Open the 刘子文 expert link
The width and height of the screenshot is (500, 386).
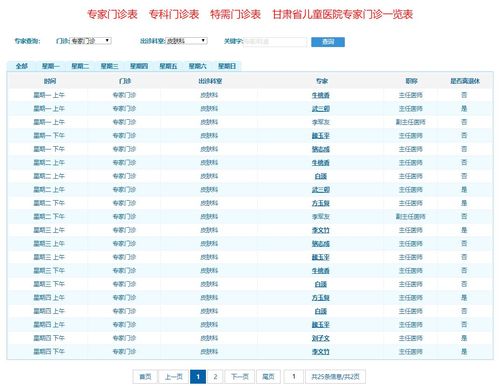click(x=321, y=338)
